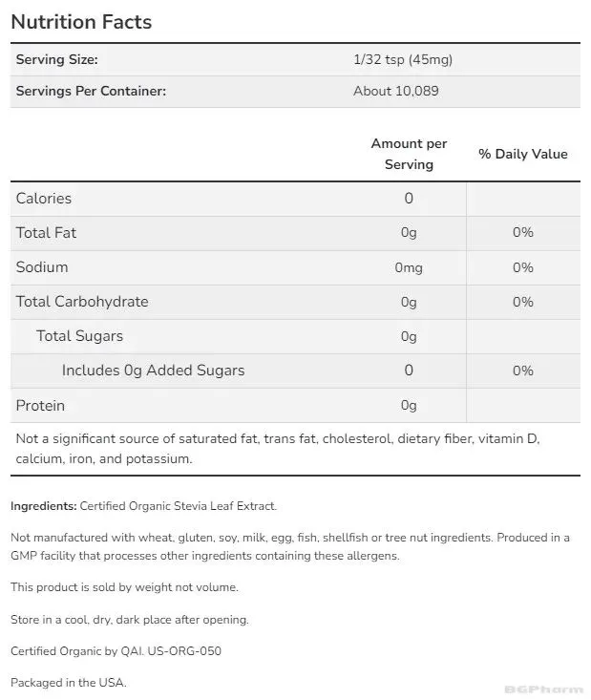Click the allergen statement paragraph
The image size is (591, 700).
(290, 546)
